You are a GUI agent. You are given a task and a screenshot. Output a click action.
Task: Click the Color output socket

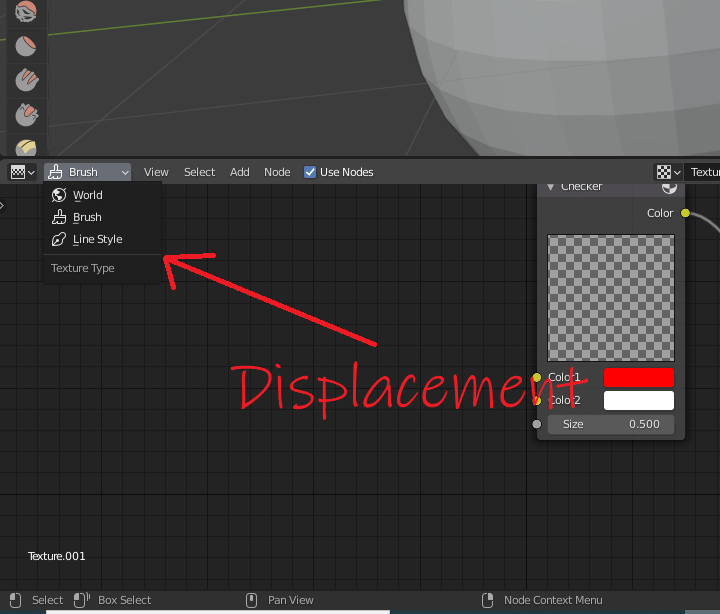(x=685, y=213)
